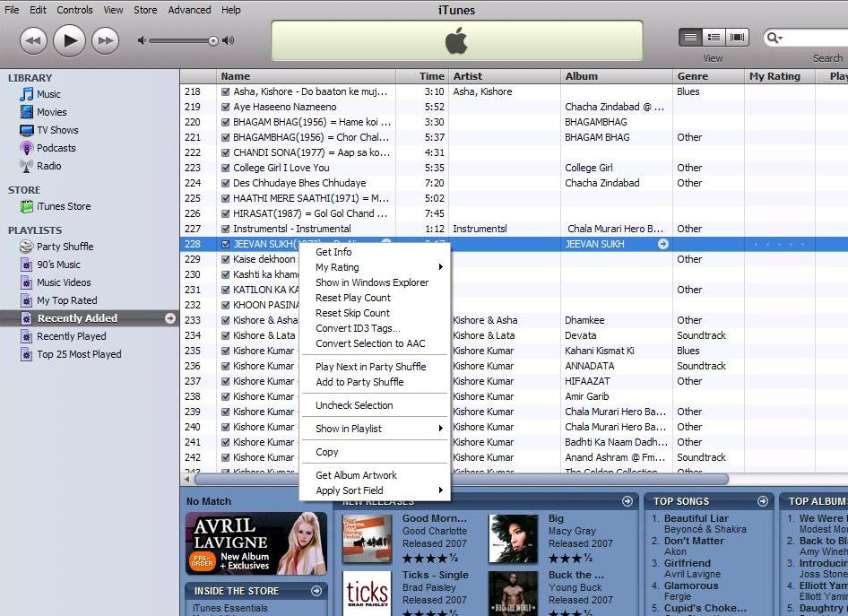Click the low volume speaker icon

[x=142, y=40]
